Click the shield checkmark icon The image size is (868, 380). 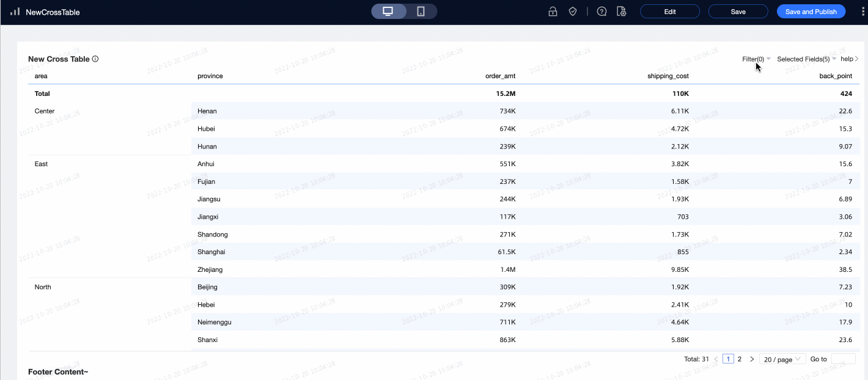point(573,12)
